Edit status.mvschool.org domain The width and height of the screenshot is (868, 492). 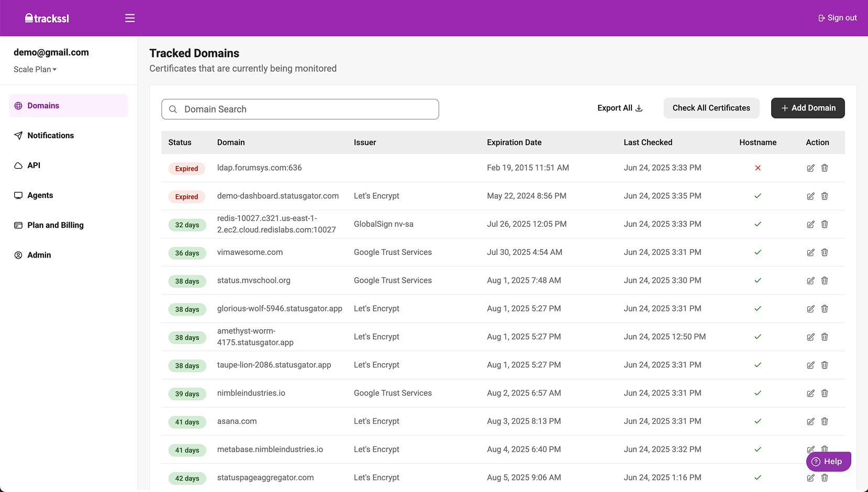810,281
